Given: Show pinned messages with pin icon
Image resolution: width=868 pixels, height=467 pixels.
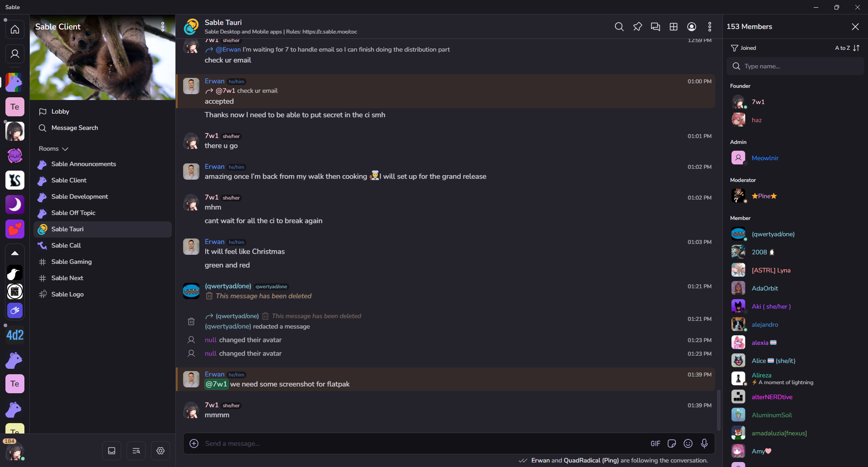Looking at the screenshot, I should coord(637,27).
